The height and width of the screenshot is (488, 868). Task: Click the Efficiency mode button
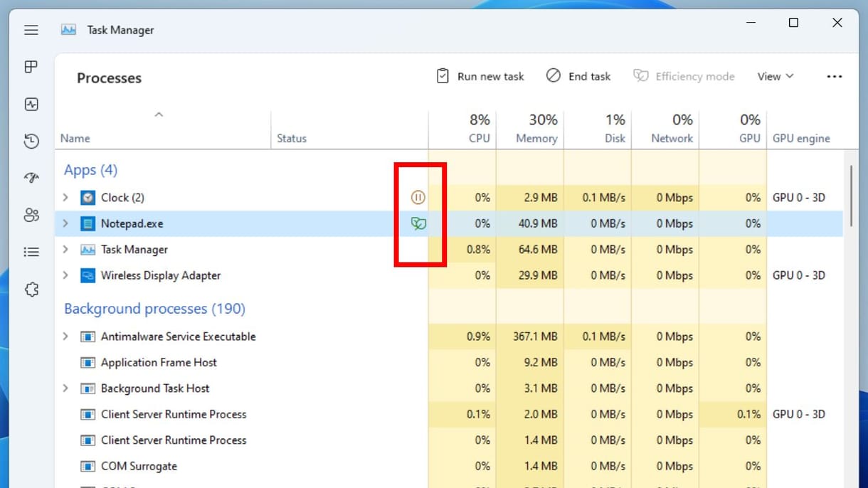[684, 76]
